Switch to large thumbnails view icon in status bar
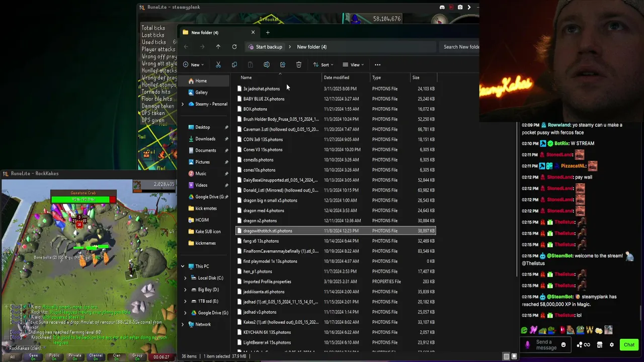 [514, 356]
